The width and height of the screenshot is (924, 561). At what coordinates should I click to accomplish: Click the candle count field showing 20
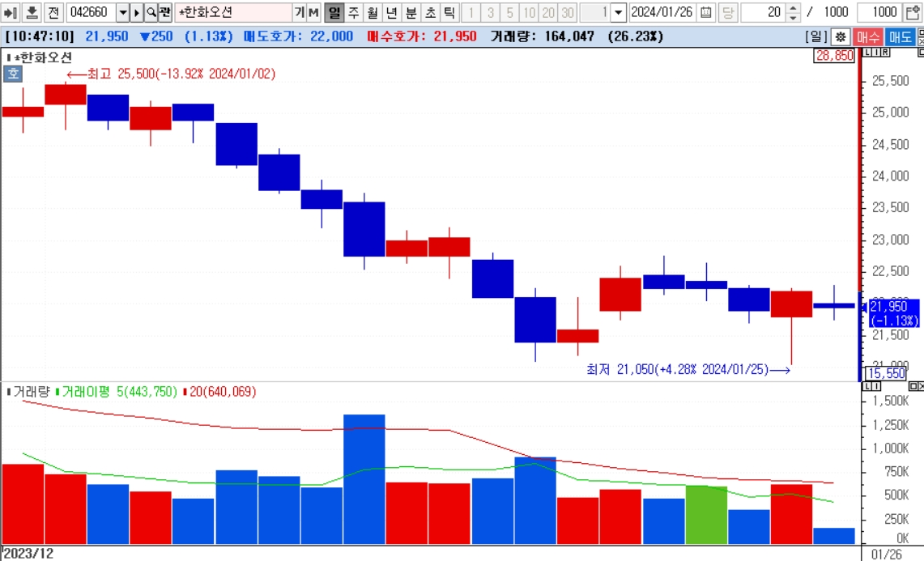763,12
